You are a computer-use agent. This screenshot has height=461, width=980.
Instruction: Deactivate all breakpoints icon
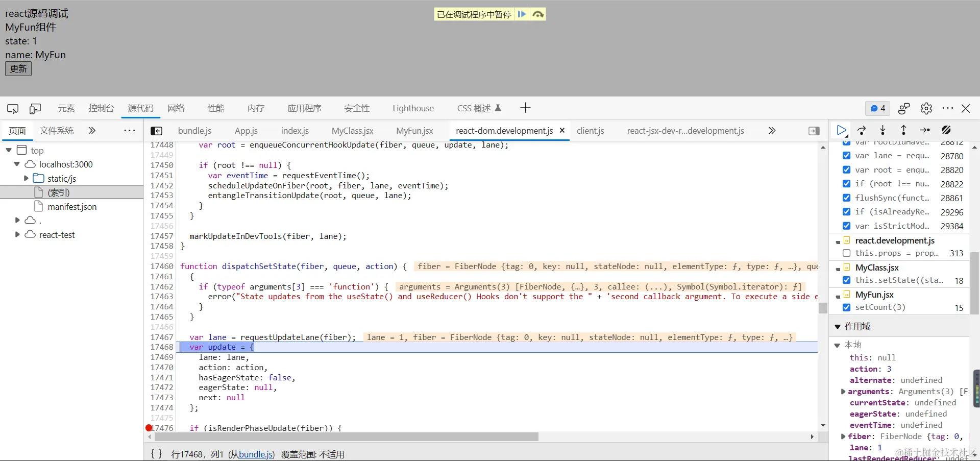pyautogui.click(x=946, y=130)
